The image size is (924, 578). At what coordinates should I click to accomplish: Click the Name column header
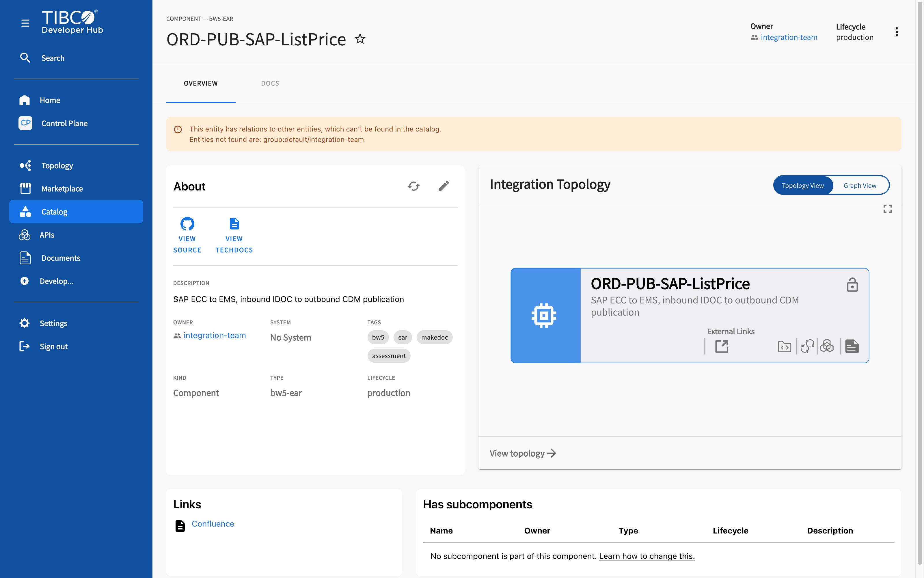pos(441,531)
